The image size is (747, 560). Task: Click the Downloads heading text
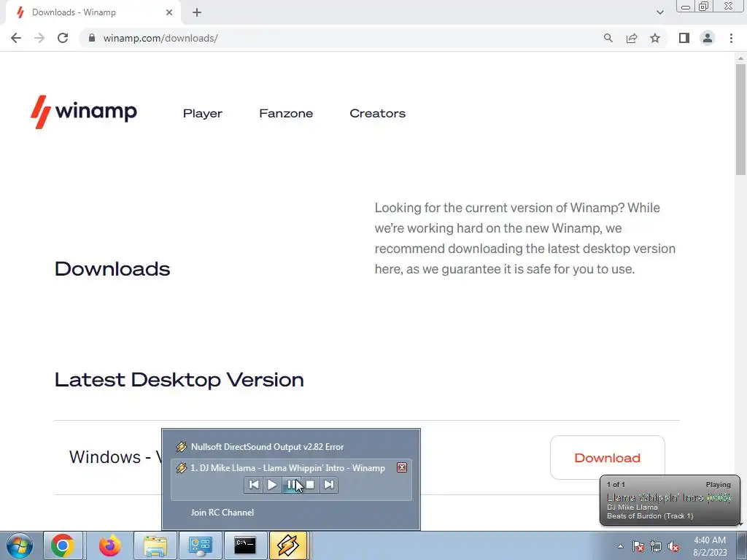112,269
